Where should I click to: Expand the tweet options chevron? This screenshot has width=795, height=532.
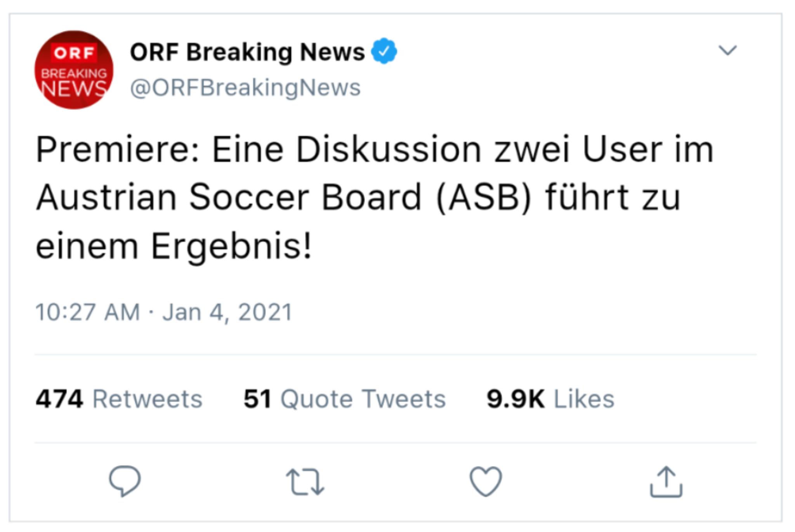point(727,50)
